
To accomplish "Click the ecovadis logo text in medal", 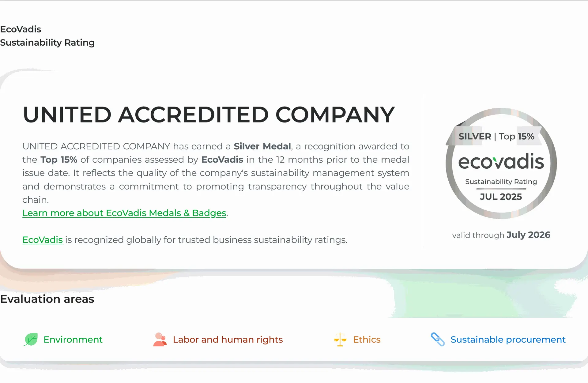I will click(x=501, y=161).
